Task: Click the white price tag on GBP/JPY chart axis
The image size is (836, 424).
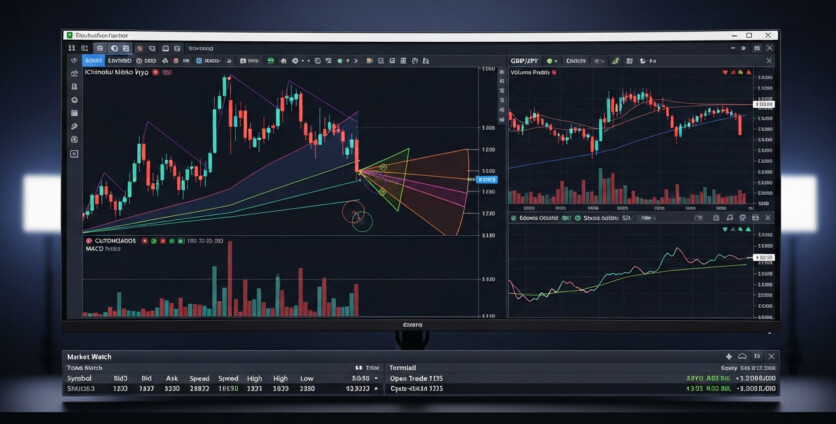Action: (x=764, y=104)
